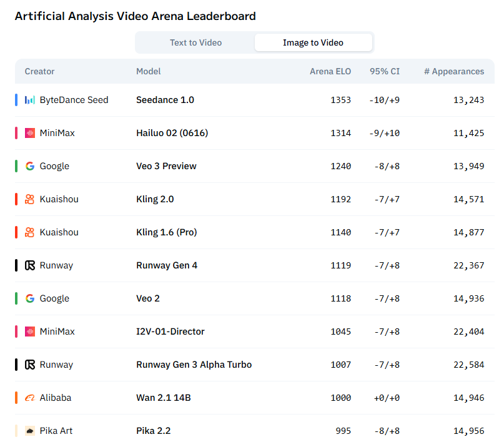Select the Kling 1.6 (Pro) model name

click(x=167, y=232)
